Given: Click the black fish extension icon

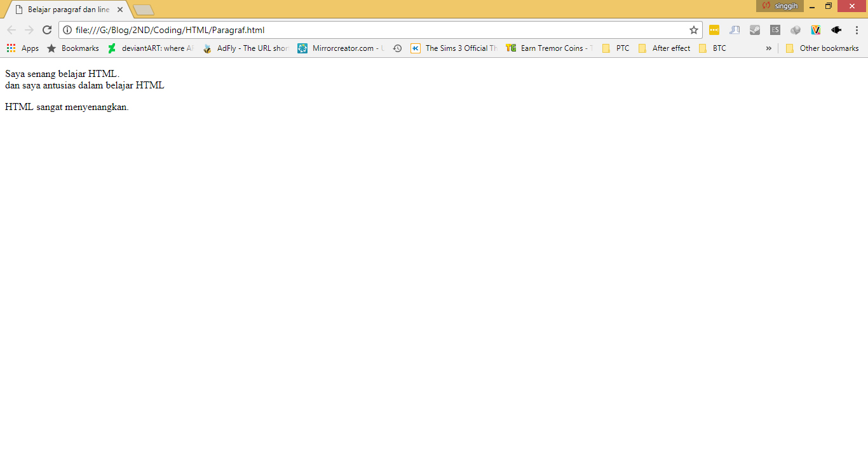Looking at the screenshot, I should 836,29.
